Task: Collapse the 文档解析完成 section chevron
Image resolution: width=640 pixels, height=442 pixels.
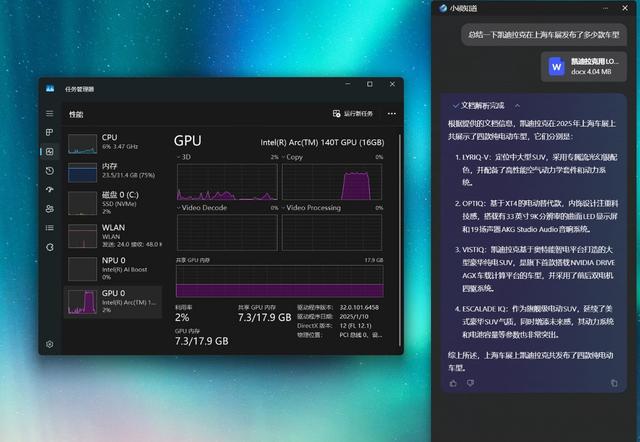Action: point(517,106)
